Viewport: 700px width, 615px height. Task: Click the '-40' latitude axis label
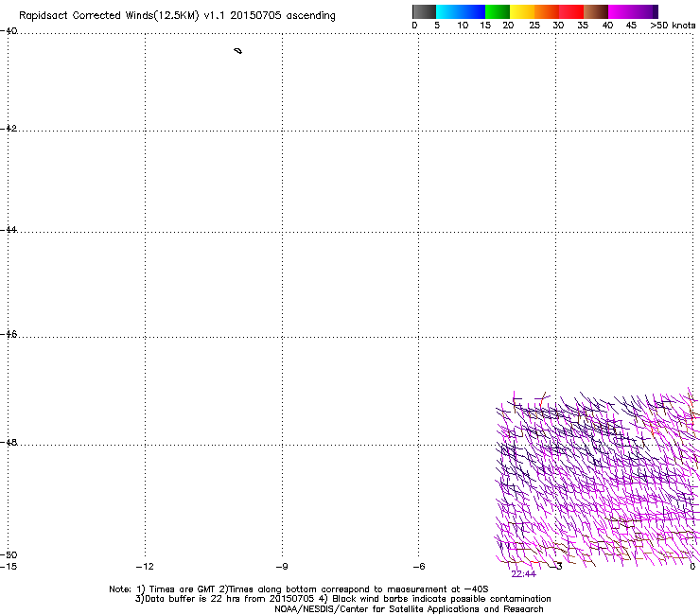click(x=9, y=31)
